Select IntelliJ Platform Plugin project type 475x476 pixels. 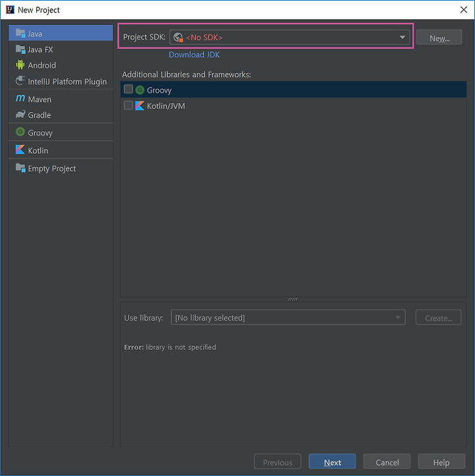pyautogui.click(x=61, y=81)
